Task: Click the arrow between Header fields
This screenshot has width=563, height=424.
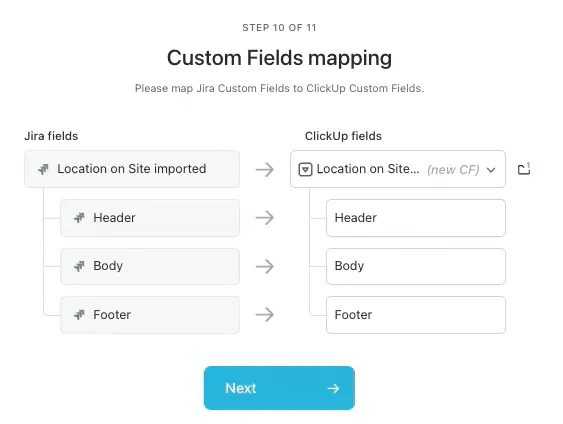Action: pos(265,218)
